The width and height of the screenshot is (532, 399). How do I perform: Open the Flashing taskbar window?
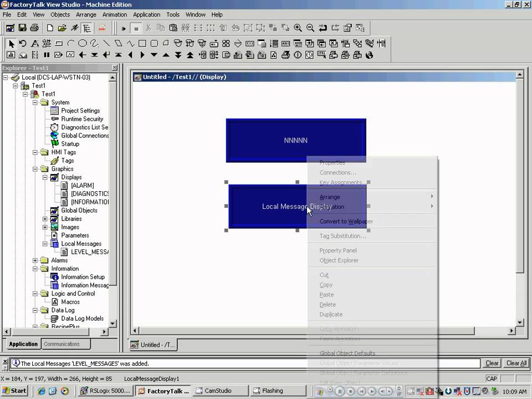point(279,391)
